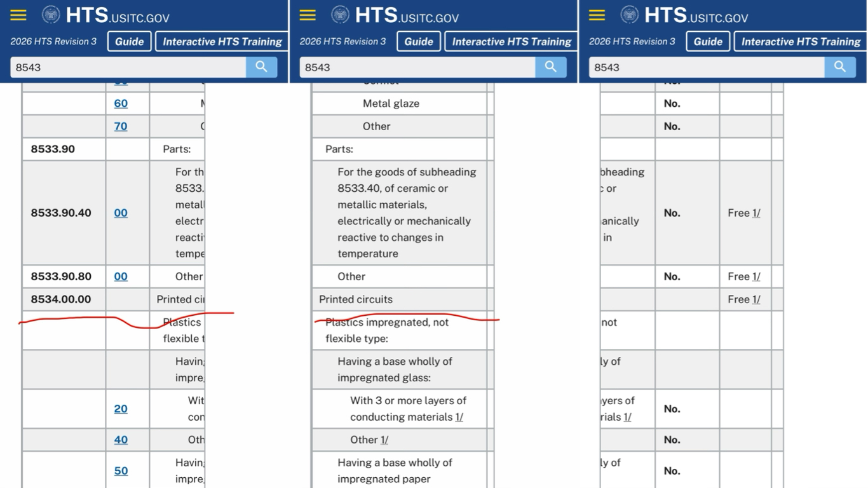Open the hamburger menu in the middle panel
The width and height of the screenshot is (868, 488).
tap(308, 15)
